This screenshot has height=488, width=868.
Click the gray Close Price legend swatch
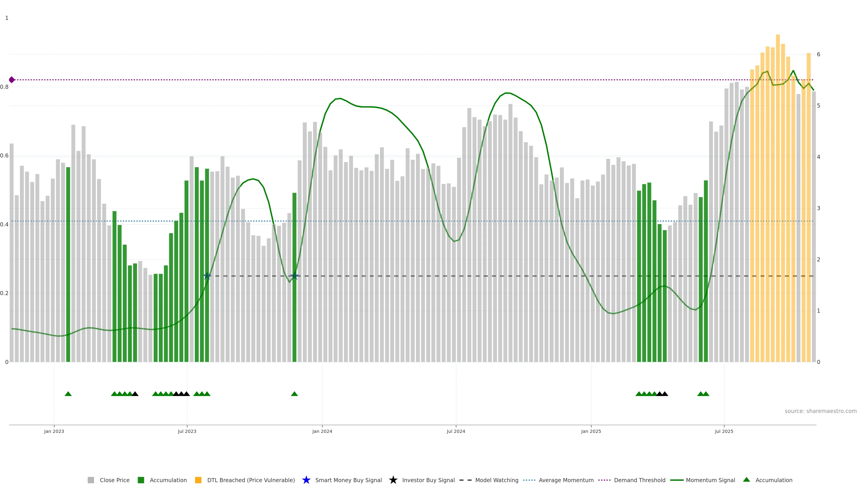point(91,480)
